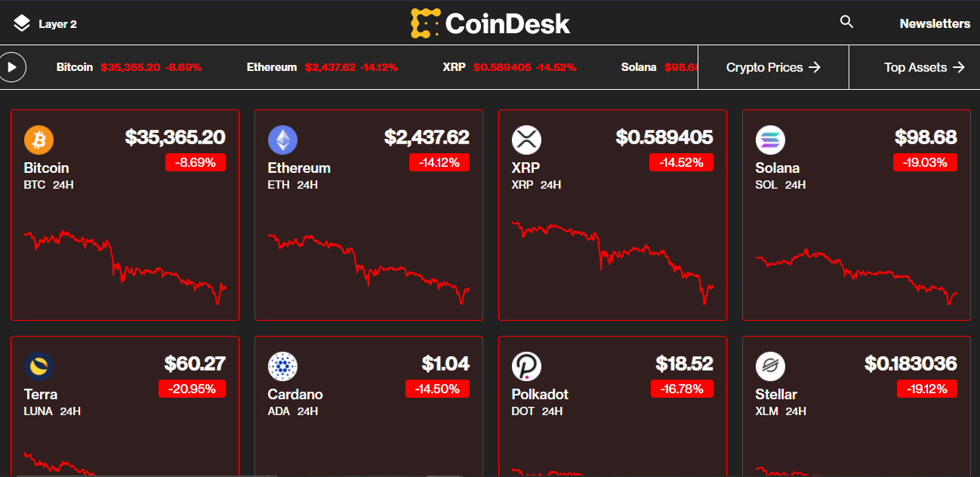Click the Ethereum diamond logo icon
The image size is (980, 477).
pos(282,140)
